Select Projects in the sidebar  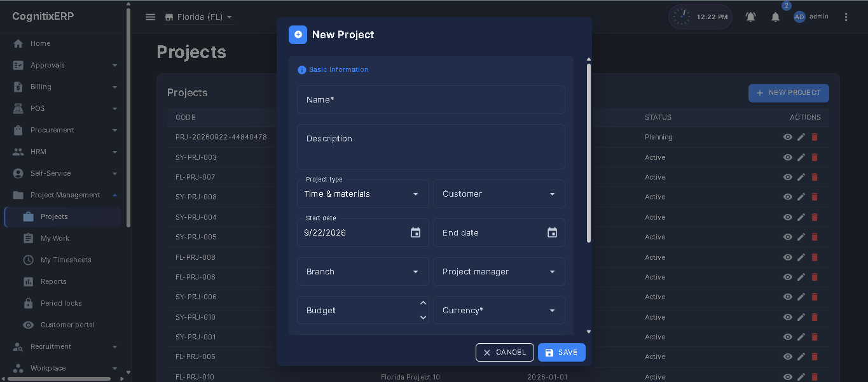[x=64, y=216]
